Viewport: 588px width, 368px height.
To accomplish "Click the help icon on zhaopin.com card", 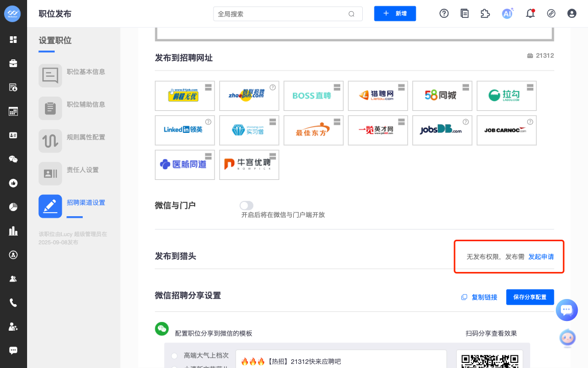I will click(273, 87).
